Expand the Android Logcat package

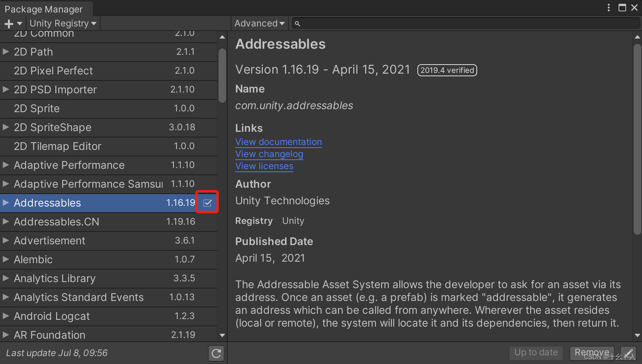tap(6, 316)
